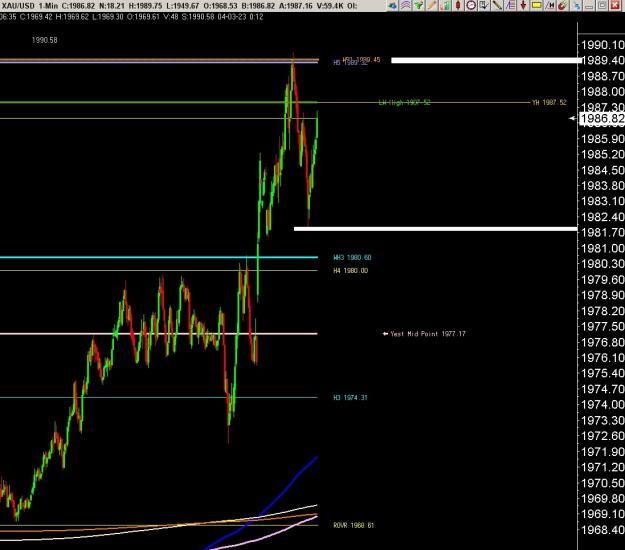Screen dimensions: 625x550
Task: Select the dark diagonal line drawing tool
Action: 497,6
